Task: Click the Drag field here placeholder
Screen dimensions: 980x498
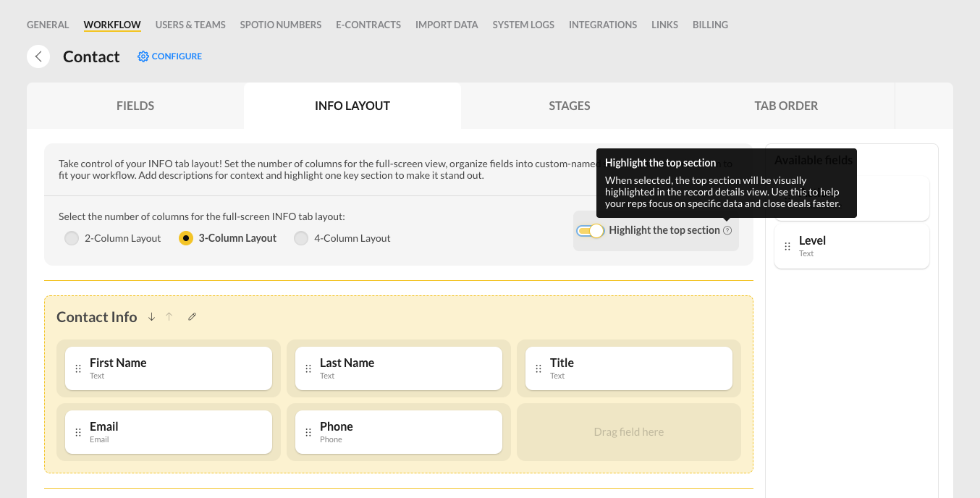Action: 629,432
